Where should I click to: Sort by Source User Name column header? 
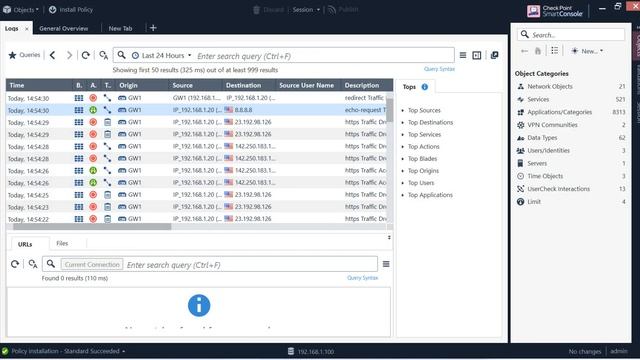pos(308,85)
